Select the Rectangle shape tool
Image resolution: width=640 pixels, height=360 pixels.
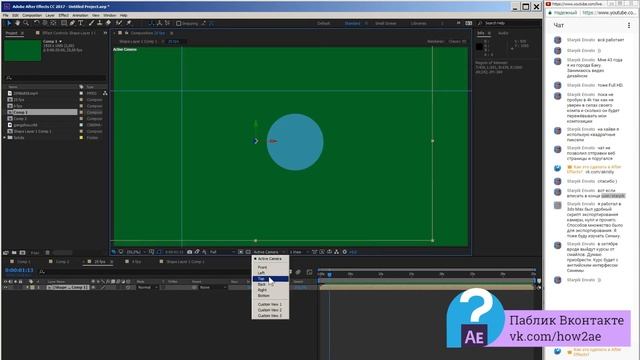pyautogui.click(x=64, y=23)
